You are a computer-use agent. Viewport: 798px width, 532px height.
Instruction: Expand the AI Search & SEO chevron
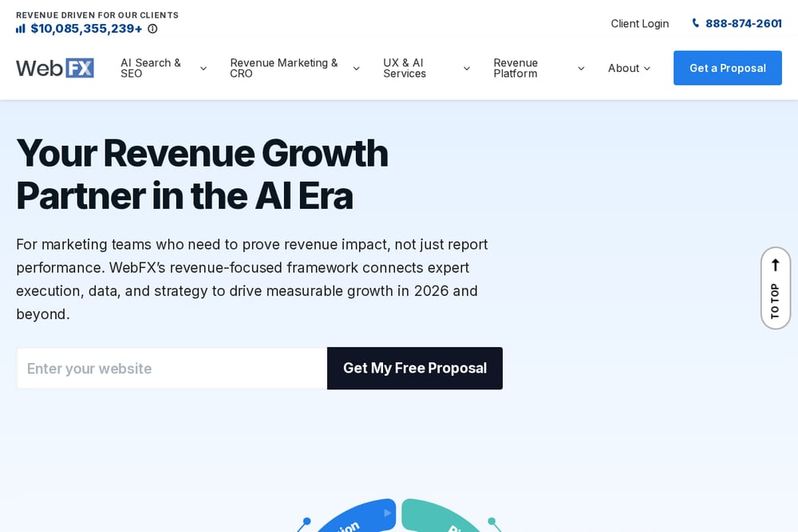coord(203,68)
